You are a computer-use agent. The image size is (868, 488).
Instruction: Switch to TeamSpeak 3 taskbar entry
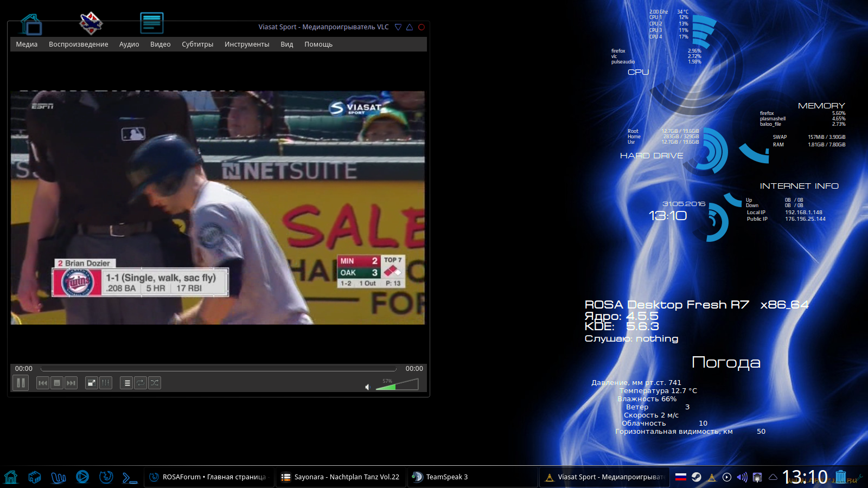(473, 477)
